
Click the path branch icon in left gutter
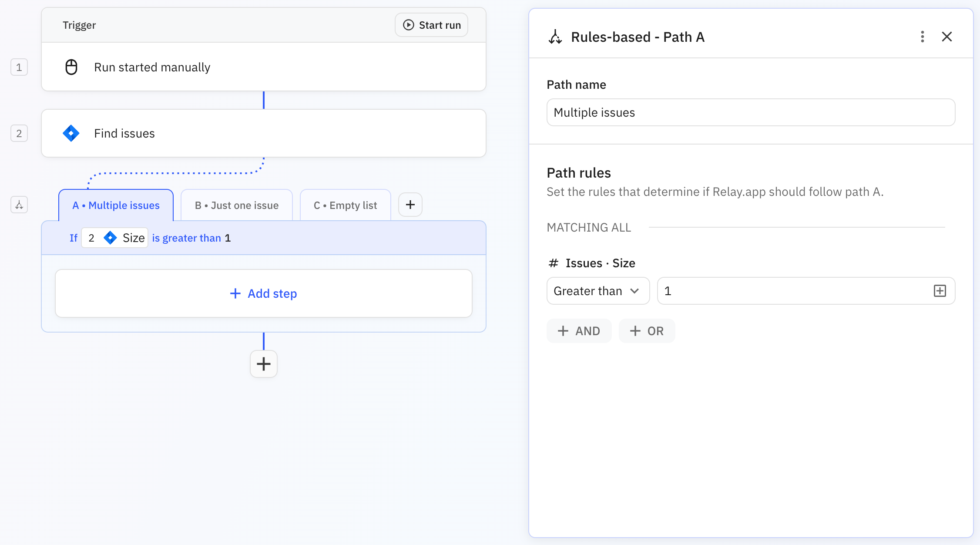click(x=19, y=205)
